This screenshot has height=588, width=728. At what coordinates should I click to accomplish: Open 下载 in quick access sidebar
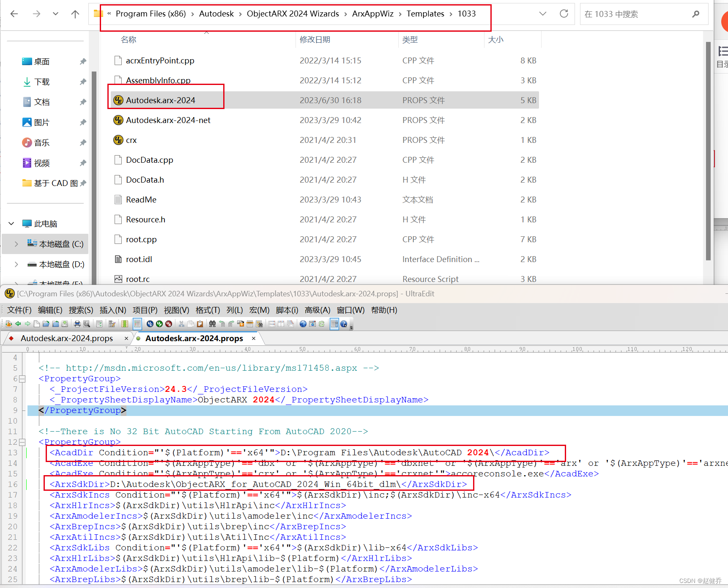(41, 82)
